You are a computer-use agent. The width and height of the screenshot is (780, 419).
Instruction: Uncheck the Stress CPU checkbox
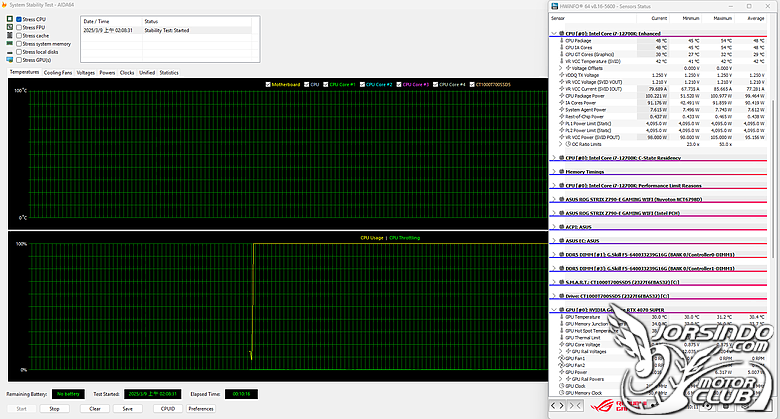tap(19, 19)
